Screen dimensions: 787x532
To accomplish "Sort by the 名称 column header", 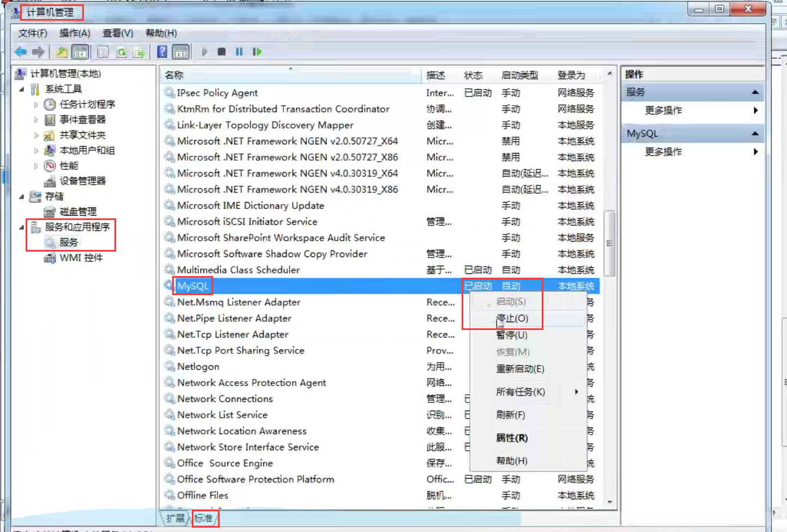I will [x=291, y=75].
